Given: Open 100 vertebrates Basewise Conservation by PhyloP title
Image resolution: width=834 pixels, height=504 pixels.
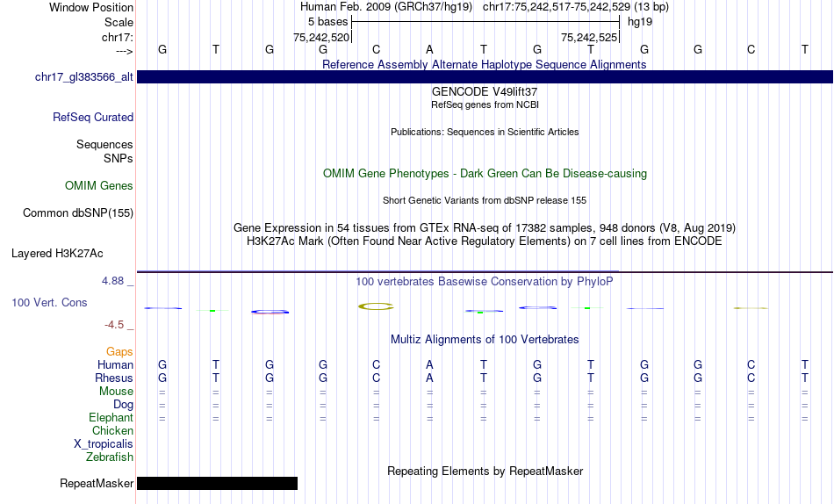Looking at the screenshot, I should (485, 282).
